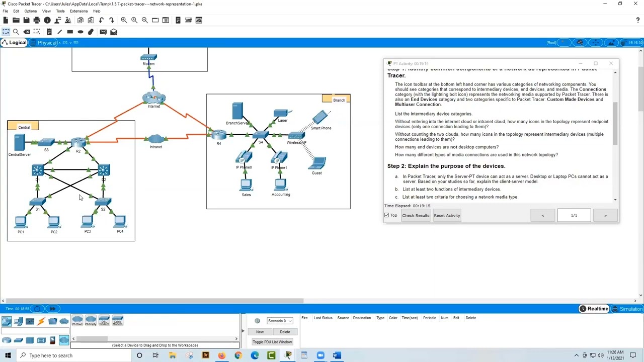Open the Edit menu
The width and height of the screenshot is (644, 362).
coord(16,11)
